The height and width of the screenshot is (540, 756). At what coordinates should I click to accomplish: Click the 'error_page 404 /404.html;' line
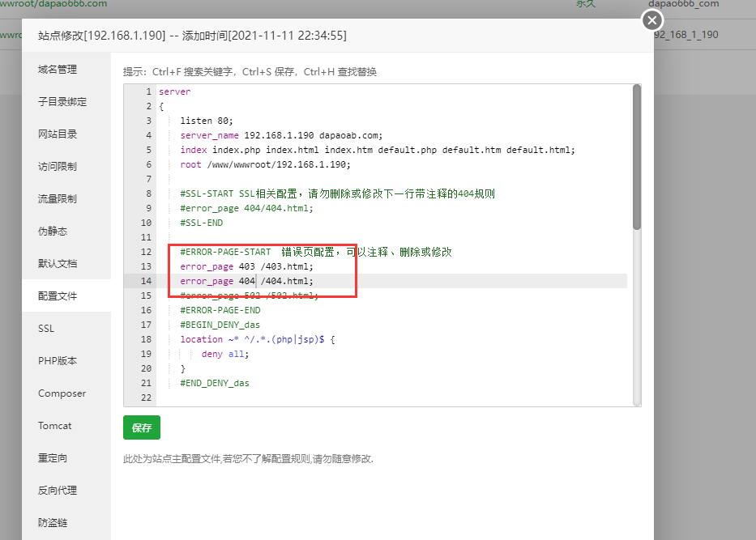pos(246,281)
